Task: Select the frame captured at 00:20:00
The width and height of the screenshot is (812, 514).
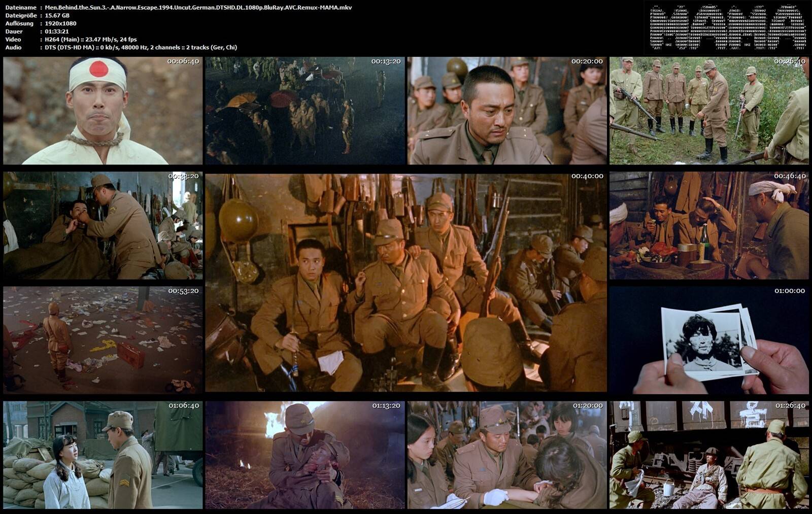Action: click(507, 111)
